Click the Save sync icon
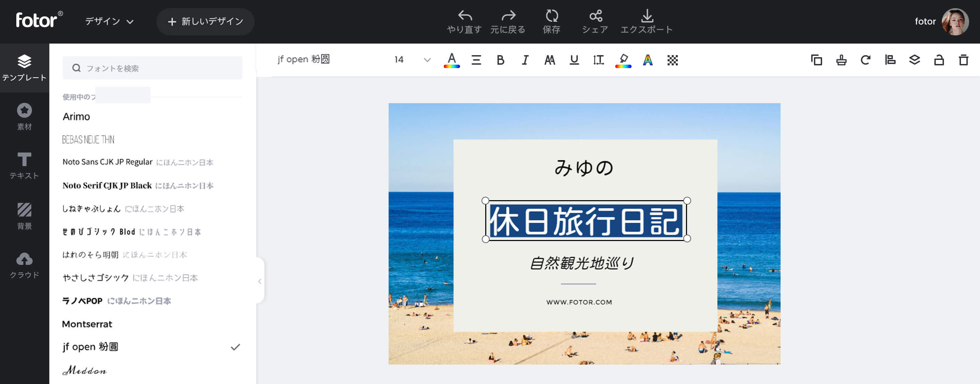 (552, 16)
